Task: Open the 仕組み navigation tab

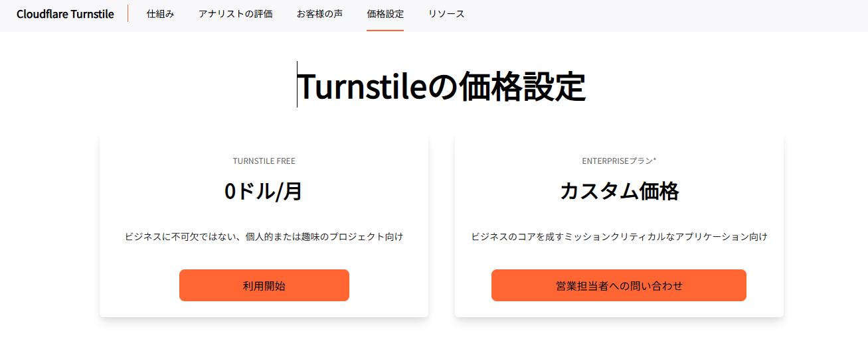Action: 160,14
